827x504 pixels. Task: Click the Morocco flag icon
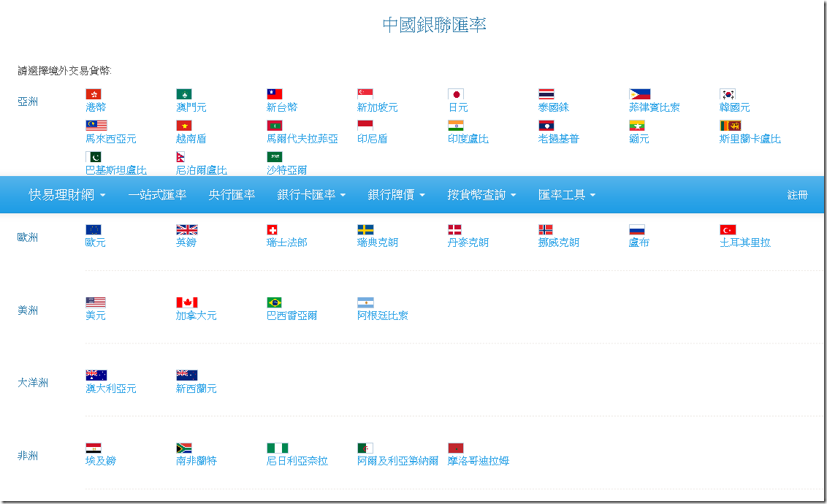pos(456,448)
